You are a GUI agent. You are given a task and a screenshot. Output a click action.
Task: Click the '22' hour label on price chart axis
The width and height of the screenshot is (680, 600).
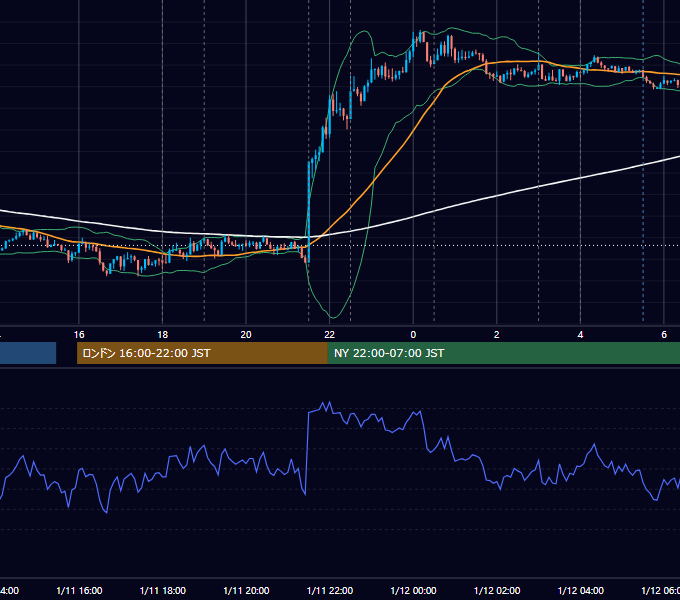[330, 334]
